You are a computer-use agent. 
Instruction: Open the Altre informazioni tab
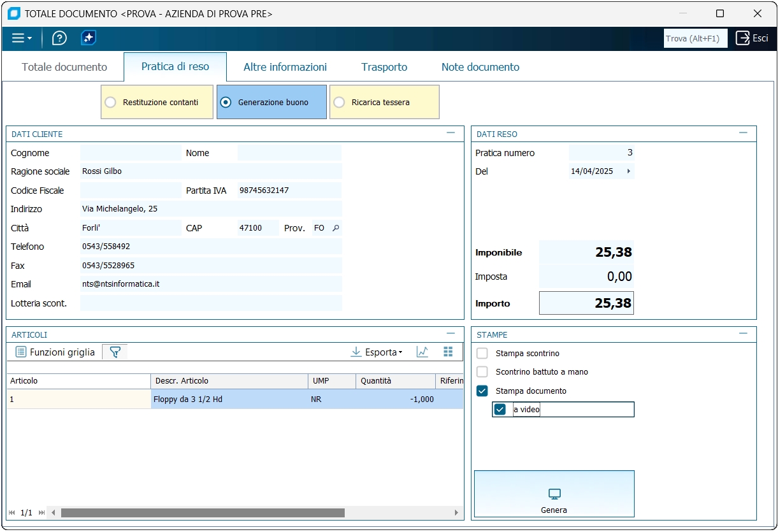[285, 67]
